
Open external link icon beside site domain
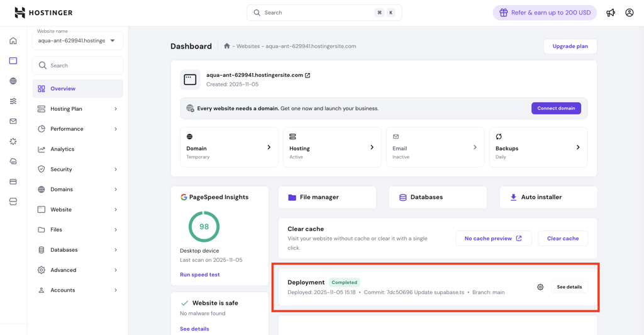(308, 76)
